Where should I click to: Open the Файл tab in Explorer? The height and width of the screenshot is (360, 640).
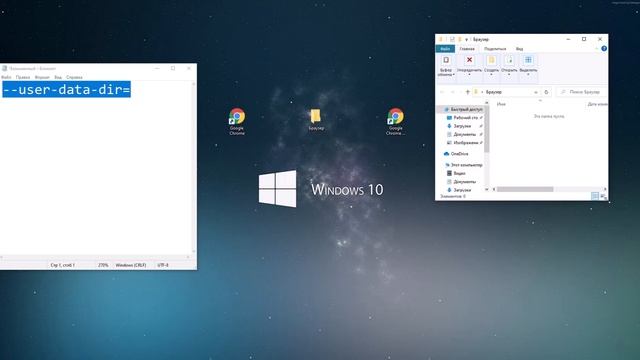445,49
